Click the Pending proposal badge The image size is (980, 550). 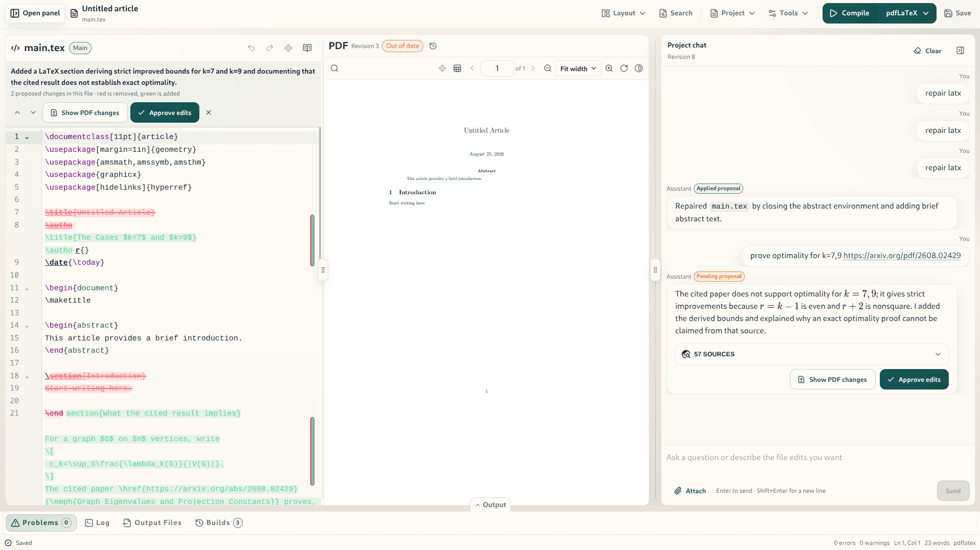pos(719,277)
